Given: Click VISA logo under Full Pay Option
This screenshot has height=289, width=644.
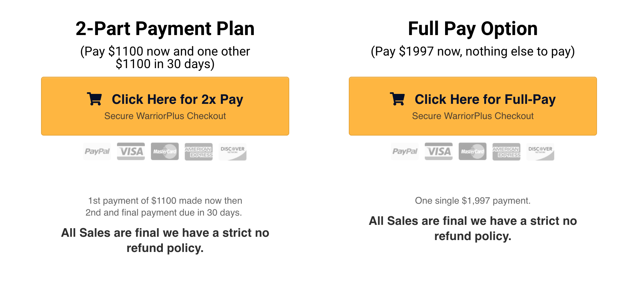Looking at the screenshot, I should pos(439,151).
